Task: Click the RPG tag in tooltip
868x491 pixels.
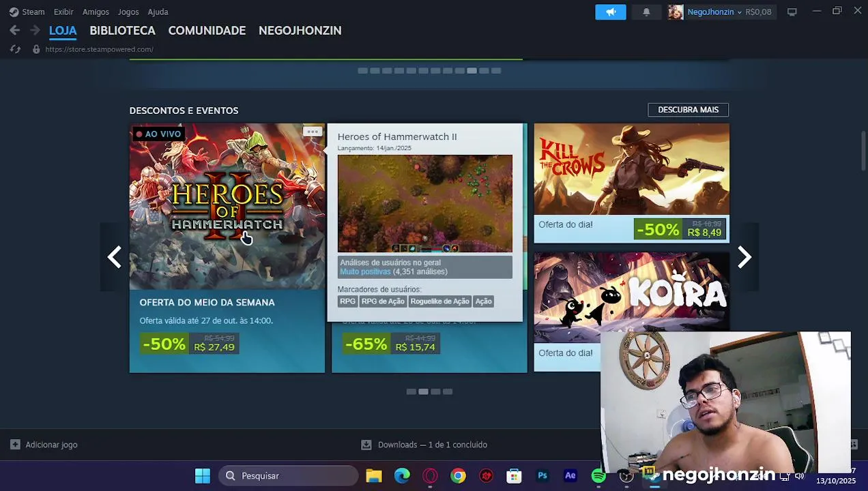Action: [347, 301]
